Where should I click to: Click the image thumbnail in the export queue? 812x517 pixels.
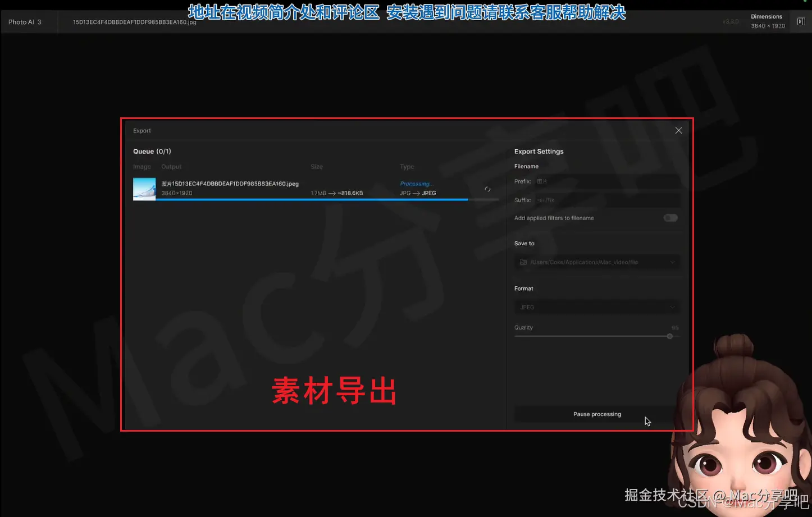(x=144, y=189)
